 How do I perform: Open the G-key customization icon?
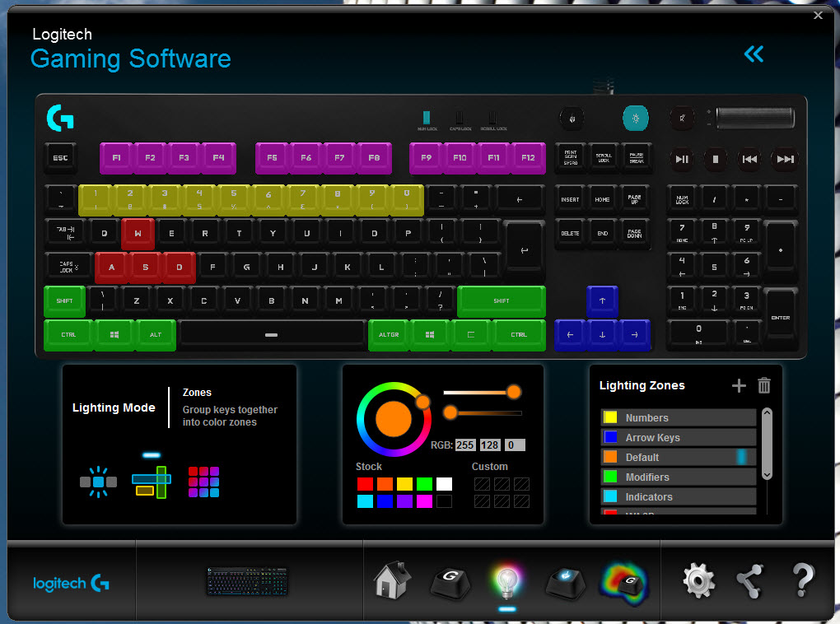[450, 582]
